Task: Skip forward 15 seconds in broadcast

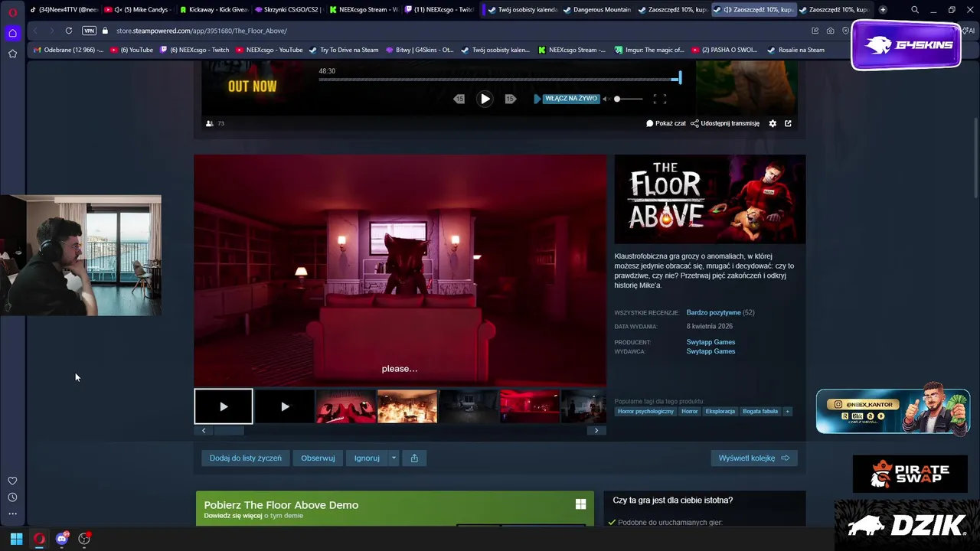Action: point(511,99)
